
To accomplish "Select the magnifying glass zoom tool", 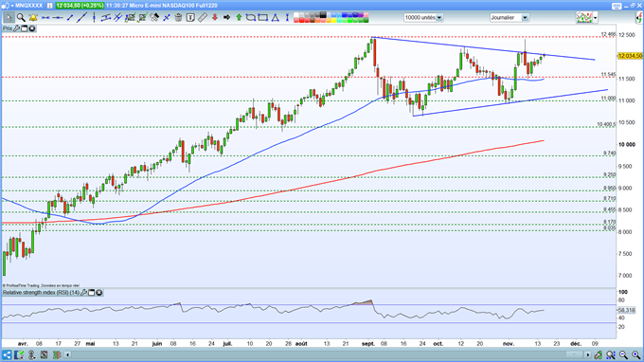I will click(21, 17).
